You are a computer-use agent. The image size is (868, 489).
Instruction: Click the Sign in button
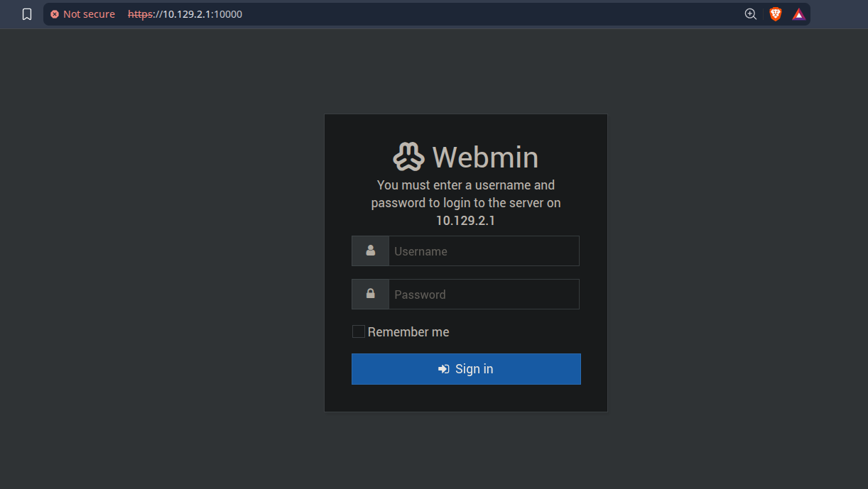[x=466, y=369]
